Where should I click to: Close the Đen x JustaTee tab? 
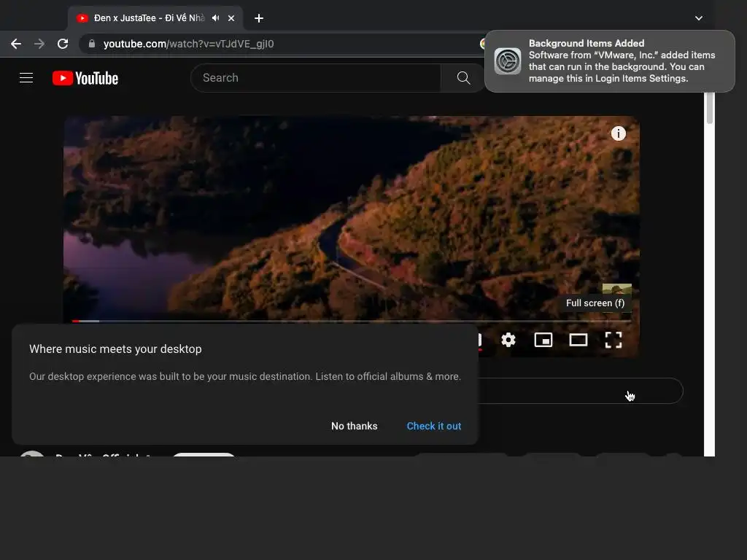click(231, 18)
